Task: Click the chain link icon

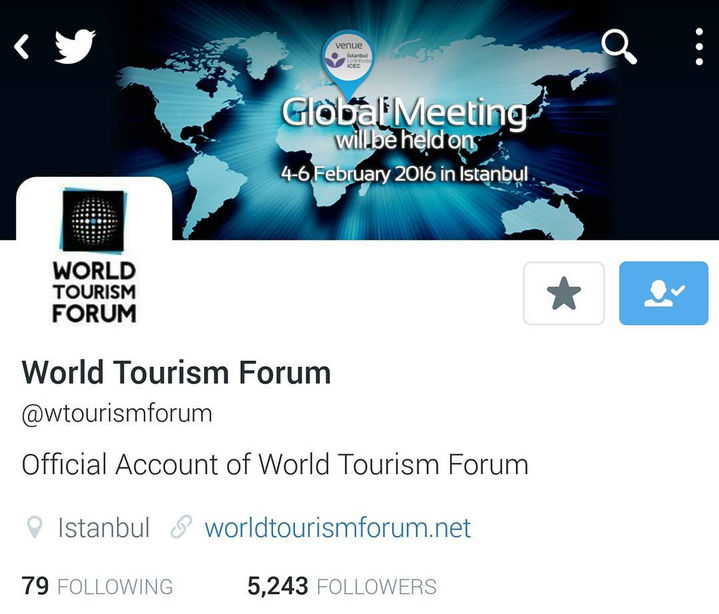Action: 181,527
